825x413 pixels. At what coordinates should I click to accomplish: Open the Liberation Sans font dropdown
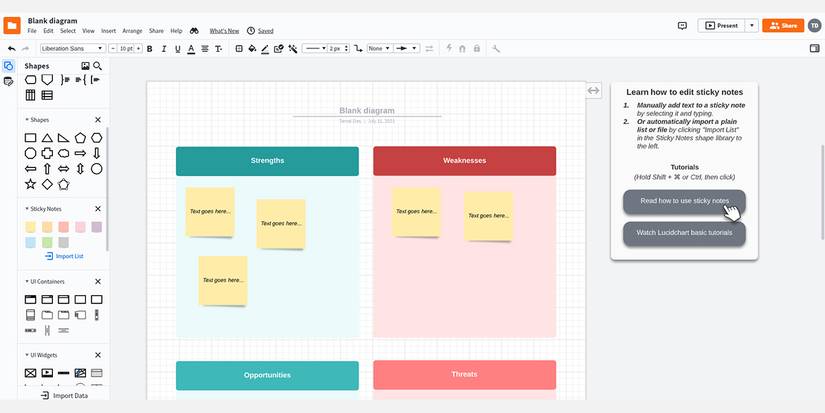(x=73, y=48)
